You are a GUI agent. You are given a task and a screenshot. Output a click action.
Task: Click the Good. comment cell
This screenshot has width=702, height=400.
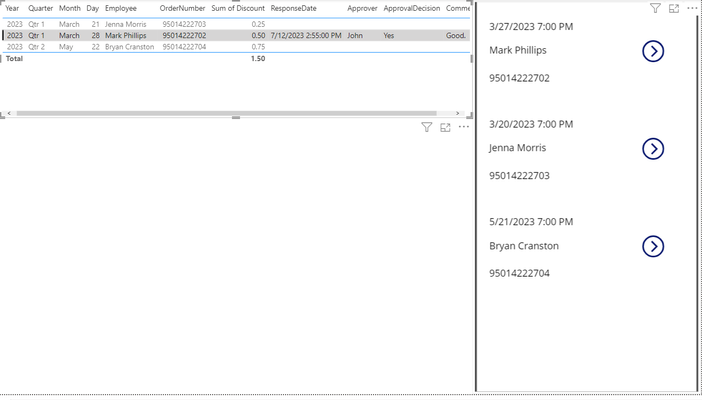tap(456, 35)
